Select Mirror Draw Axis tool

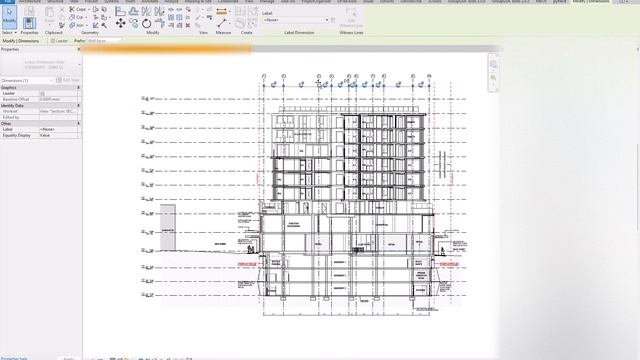click(159, 11)
